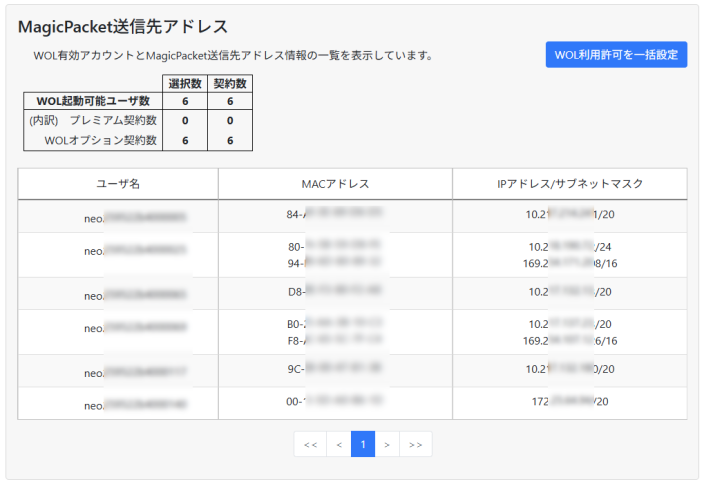This screenshot has height=484, width=704.
Task: Click the IP address starting with 172
Action: tap(570, 401)
